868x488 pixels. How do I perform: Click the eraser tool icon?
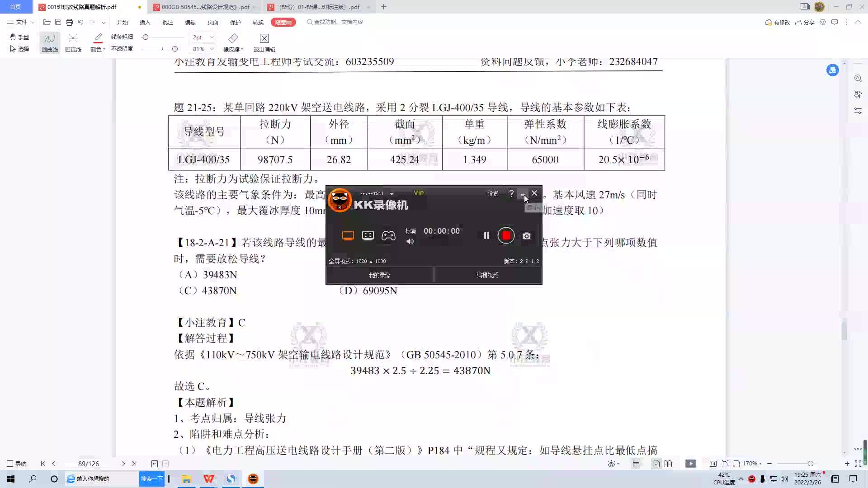coord(233,39)
